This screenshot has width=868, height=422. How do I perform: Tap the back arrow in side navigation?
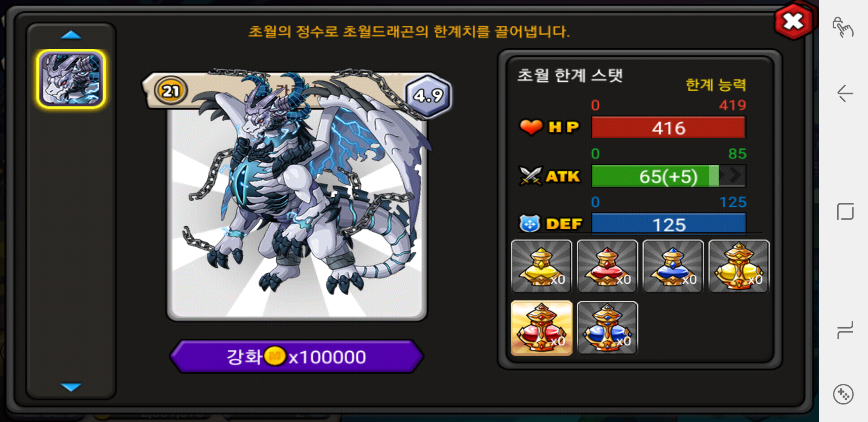click(845, 94)
